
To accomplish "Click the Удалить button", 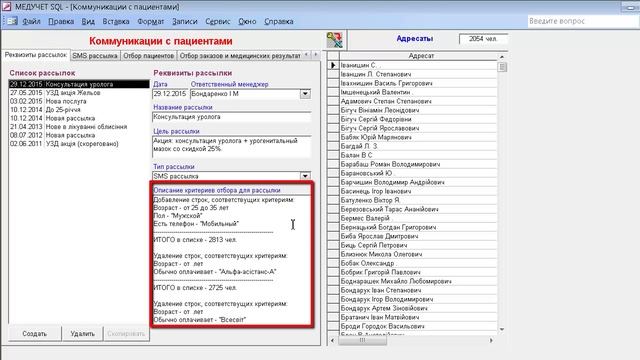I will 82,333.
